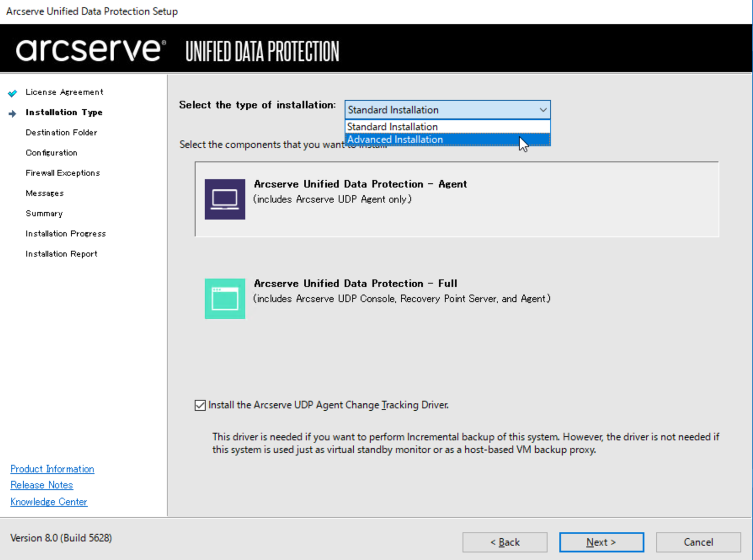Proceed with the Next button
The width and height of the screenshot is (753, 560).
(601, 542)
